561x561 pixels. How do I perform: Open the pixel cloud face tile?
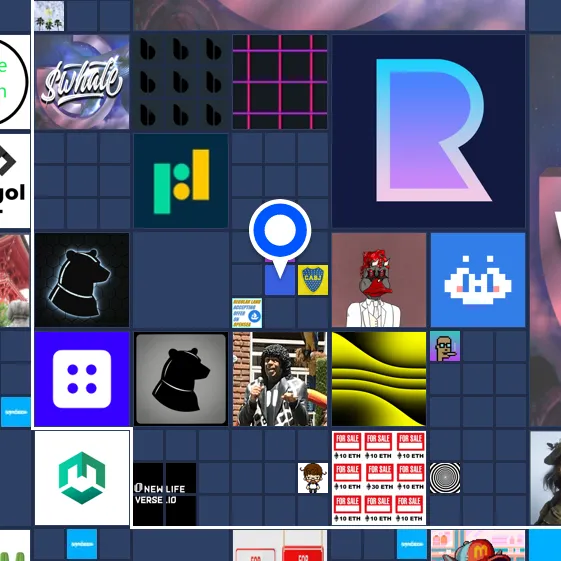coord(478,280)
